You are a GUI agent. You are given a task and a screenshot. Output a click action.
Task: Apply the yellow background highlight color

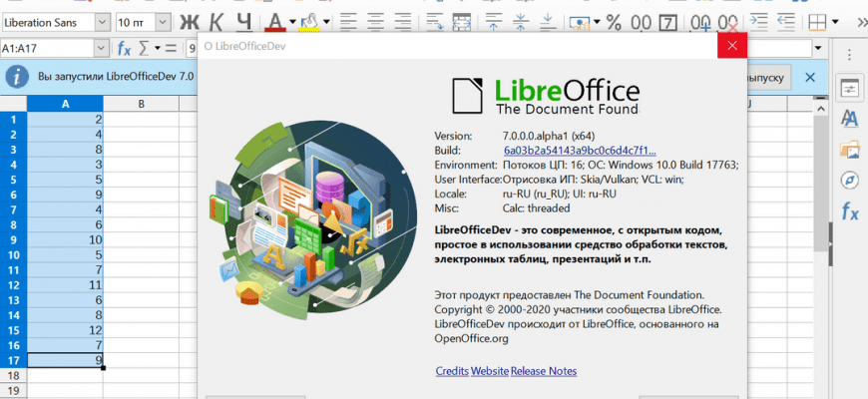click(x=310, y=22)
